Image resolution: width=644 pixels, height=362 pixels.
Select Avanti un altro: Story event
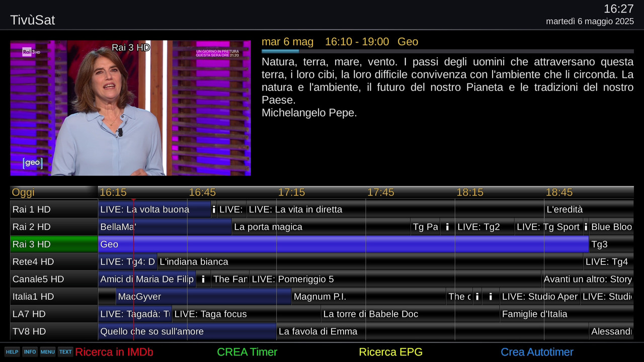(x=588, y=279)
